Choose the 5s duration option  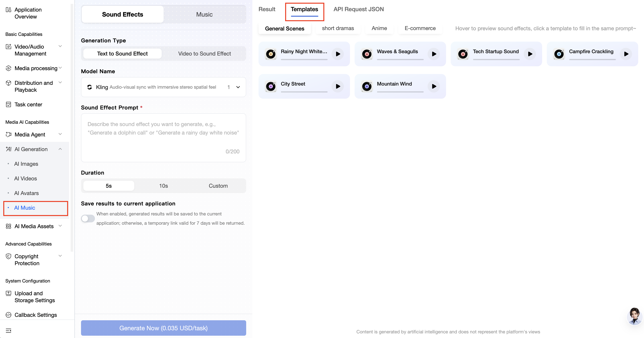tap(108, 186)
